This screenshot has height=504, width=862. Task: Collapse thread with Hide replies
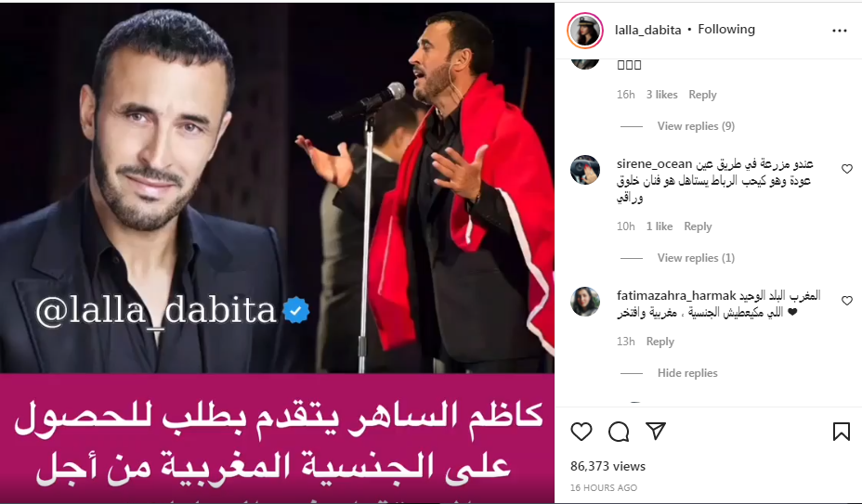(687, 372)
